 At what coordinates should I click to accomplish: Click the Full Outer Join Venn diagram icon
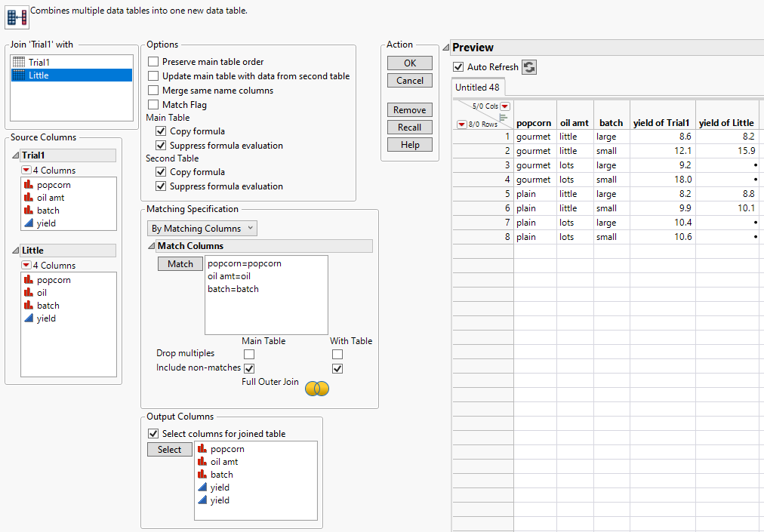(x=317, y=389)
